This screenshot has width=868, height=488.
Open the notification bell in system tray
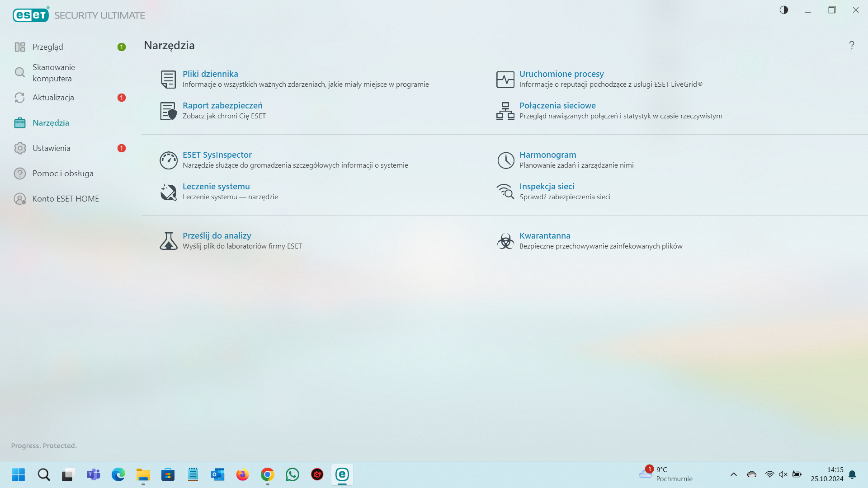pos(852,474)
